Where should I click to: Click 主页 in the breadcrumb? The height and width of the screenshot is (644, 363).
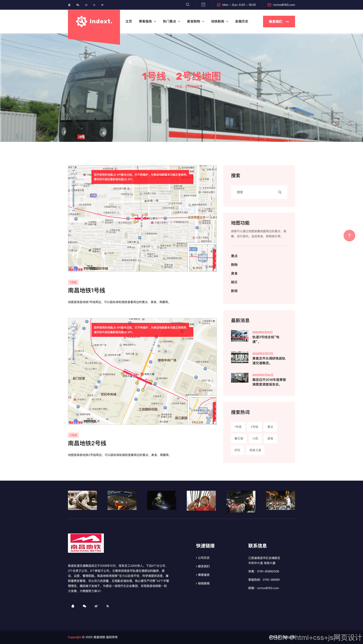[x=166, y=87]
